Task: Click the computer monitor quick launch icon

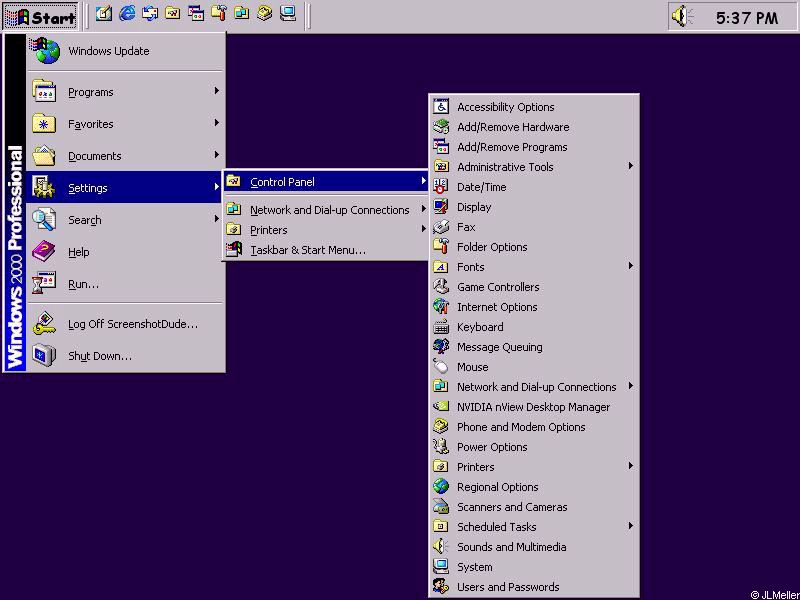Action: coord(288,14)
